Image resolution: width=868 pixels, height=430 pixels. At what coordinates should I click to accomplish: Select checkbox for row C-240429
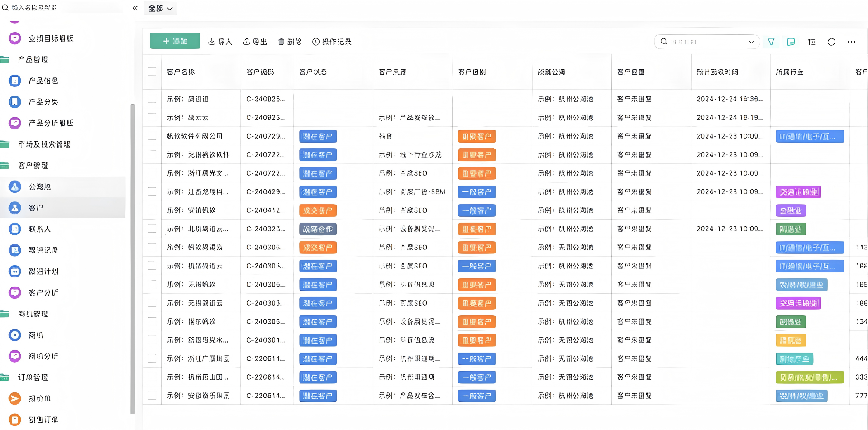point(152,191)
